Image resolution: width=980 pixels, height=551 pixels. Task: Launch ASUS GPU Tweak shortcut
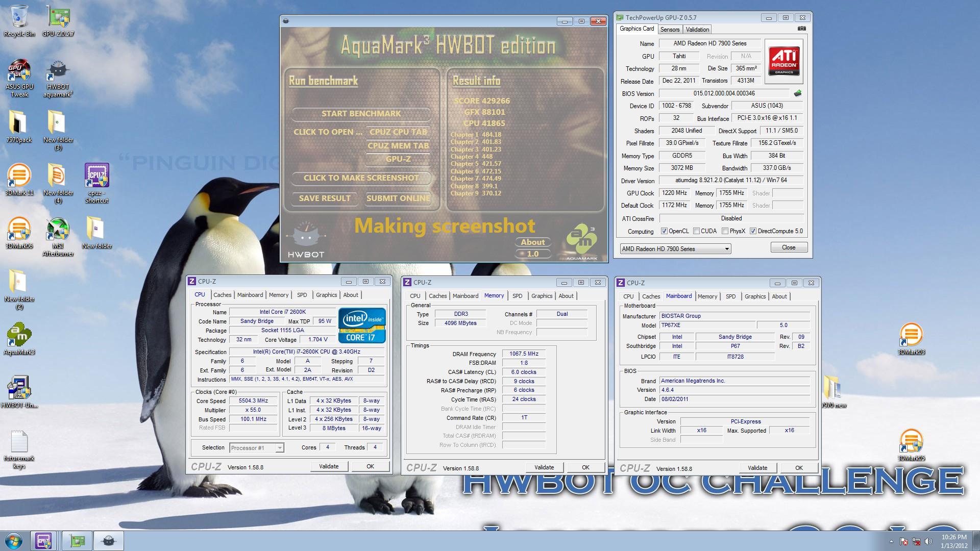pos(19,78)
